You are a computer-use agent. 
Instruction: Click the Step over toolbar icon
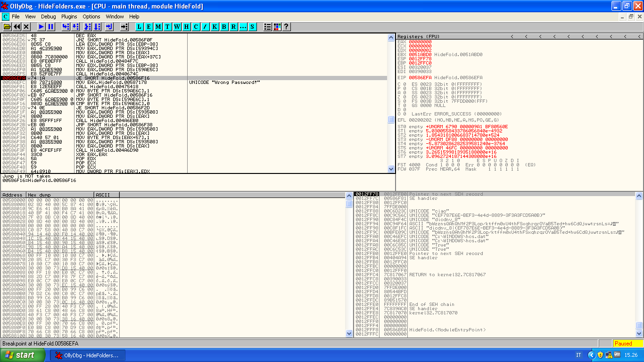(x=75, y=27)
